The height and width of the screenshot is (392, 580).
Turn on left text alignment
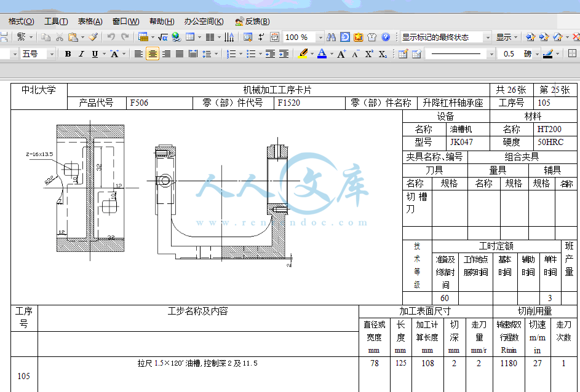coord(138,54)
